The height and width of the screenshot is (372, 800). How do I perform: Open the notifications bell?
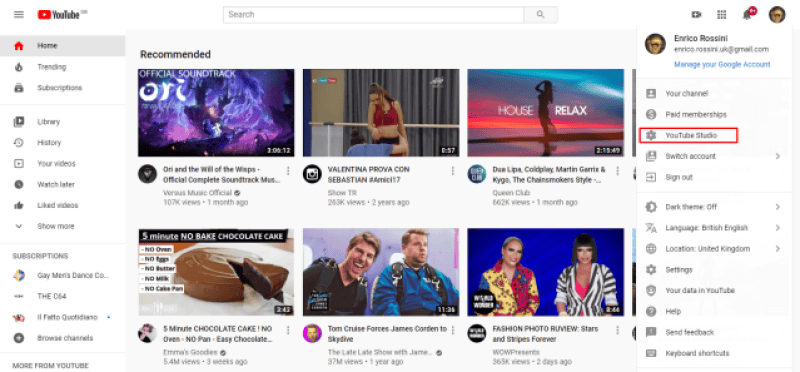(747, 14)
